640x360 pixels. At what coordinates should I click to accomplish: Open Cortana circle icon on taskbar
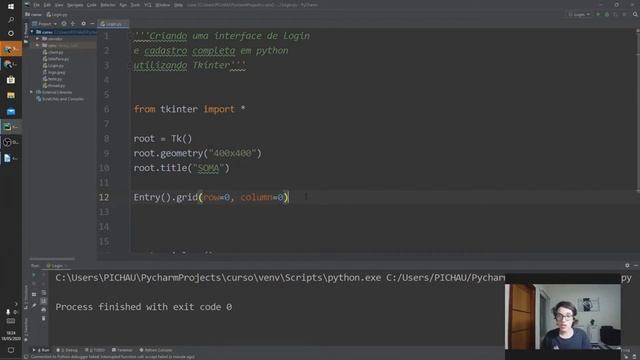(11, 33)
